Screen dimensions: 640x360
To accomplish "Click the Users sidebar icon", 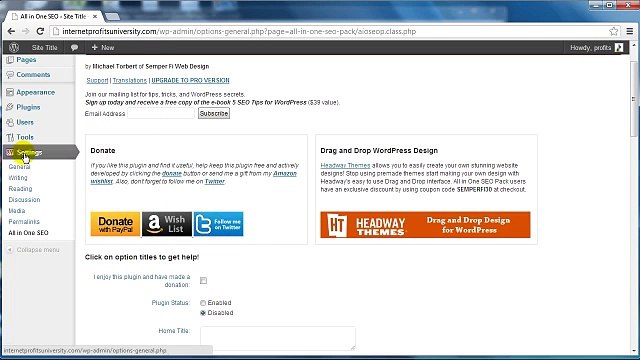I will coord(10,122).
